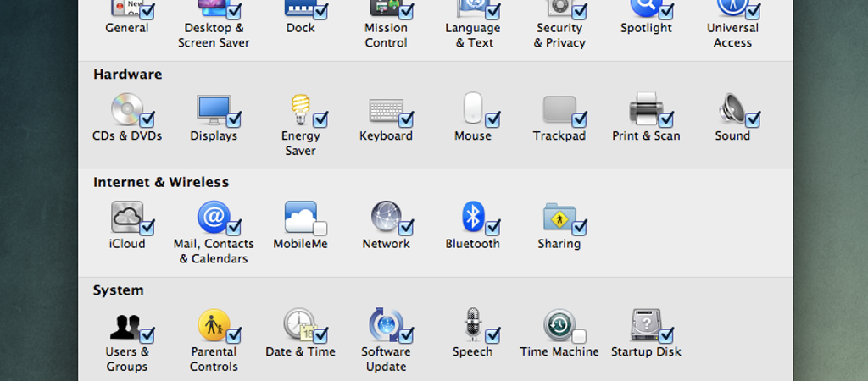
Task: Open the Sound speaker icon
Action: (x=732, y=109)
